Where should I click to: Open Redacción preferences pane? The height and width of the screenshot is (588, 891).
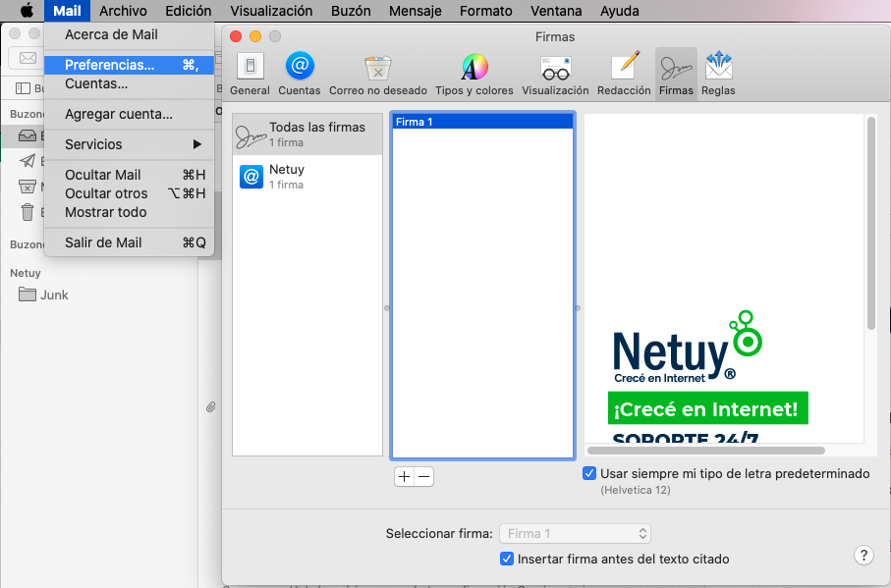tap(624, 74)
